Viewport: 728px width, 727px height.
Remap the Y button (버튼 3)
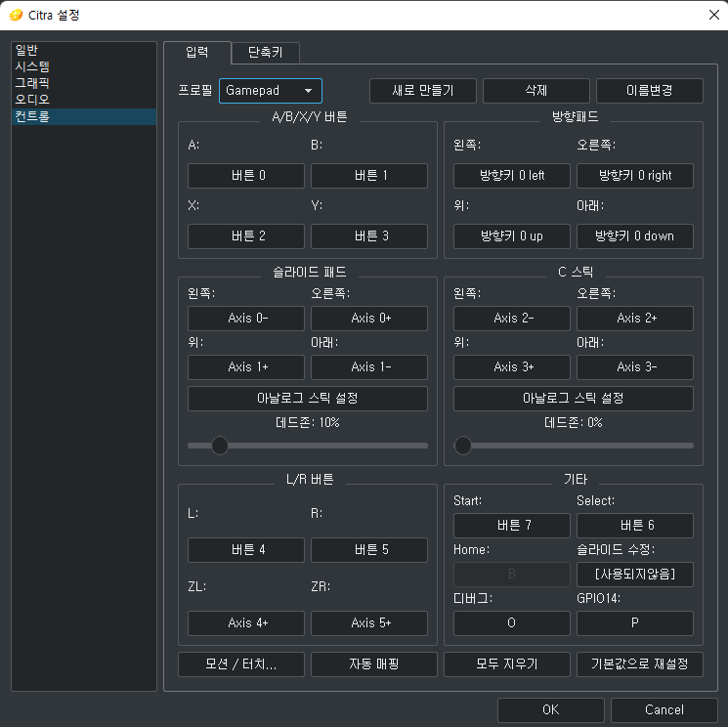pos(369,236)
